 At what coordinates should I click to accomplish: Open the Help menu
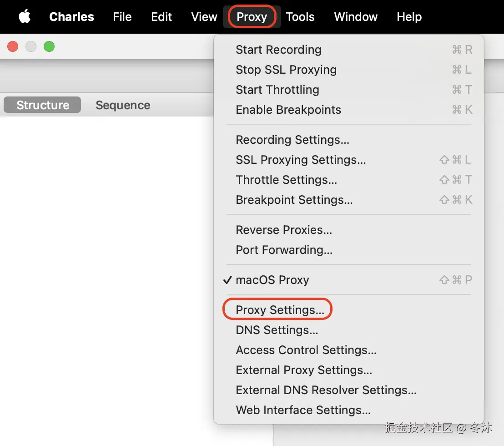point(409,17)
